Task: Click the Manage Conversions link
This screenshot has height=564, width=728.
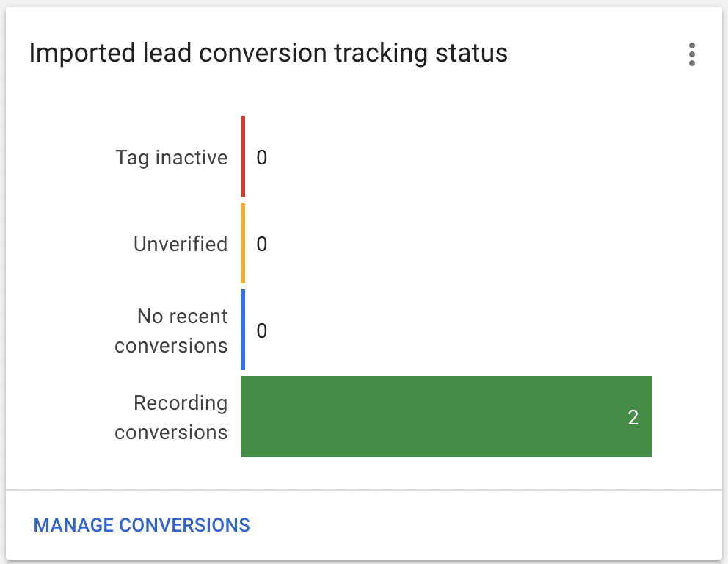Action: [142, 525]
